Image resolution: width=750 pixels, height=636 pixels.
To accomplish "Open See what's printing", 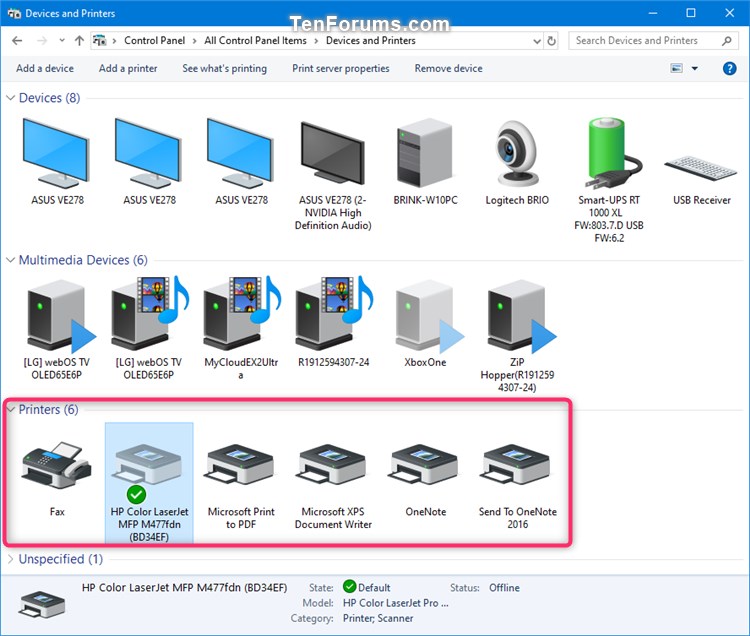I will tap(224, 68).
